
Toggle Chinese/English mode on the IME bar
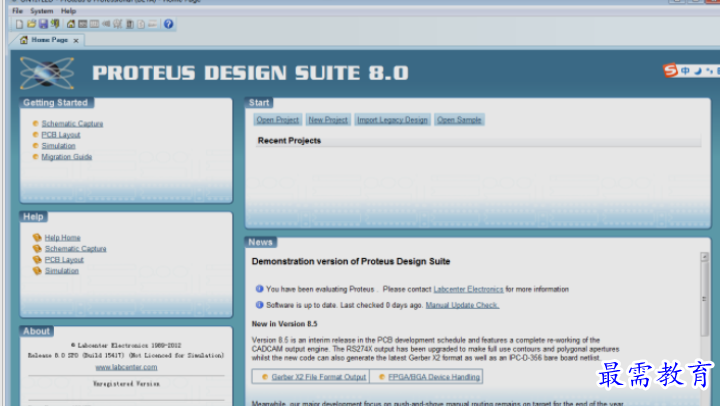(x=686, y=71)
